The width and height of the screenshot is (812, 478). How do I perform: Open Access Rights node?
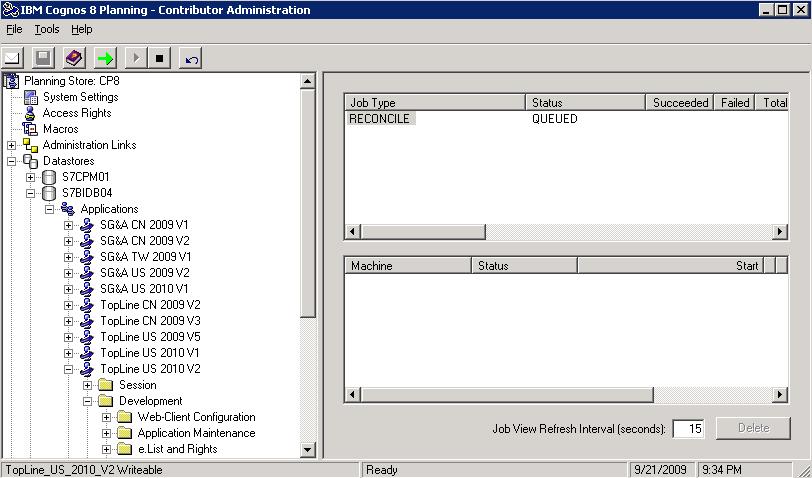coord(76,113)
